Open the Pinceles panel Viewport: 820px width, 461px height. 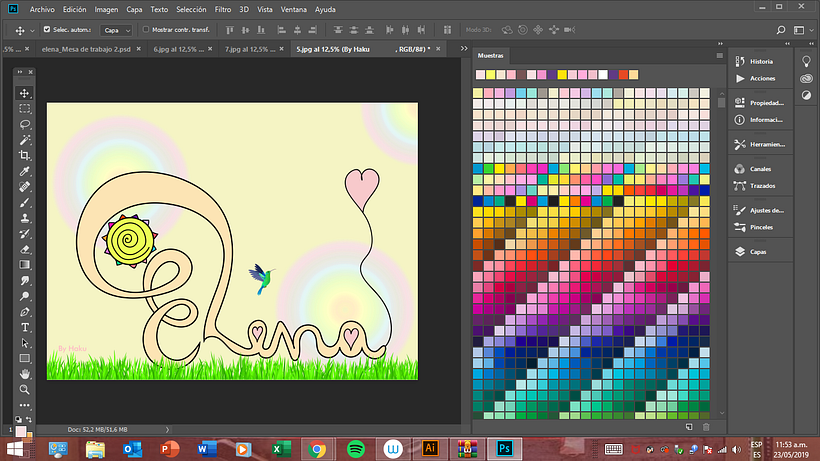tap(760, 227)
